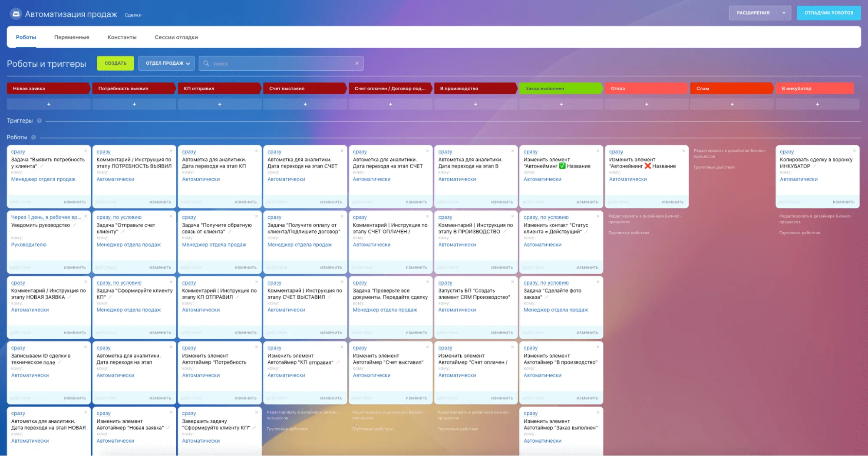Viewport: 868px width, 456px height.
Task: Select the КП отправил stage header
Action: click(x=219, y=89)
